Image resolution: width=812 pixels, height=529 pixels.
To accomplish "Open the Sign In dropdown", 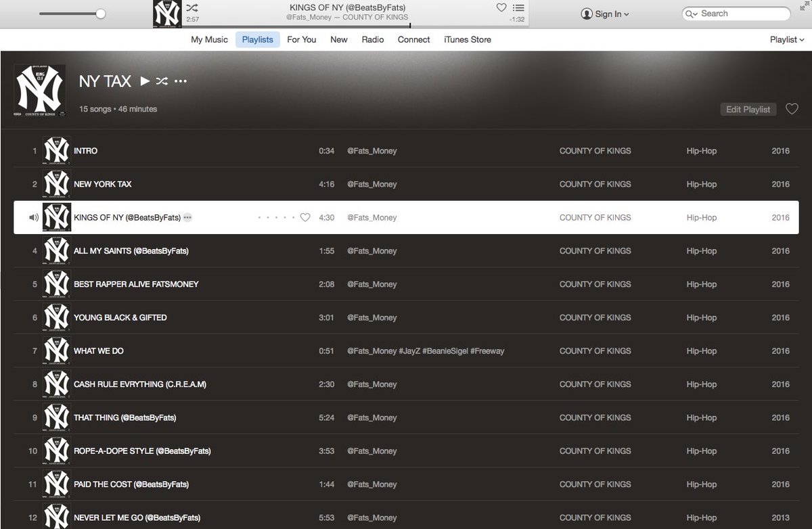I will pyautogui.click(x=605, y=14).
